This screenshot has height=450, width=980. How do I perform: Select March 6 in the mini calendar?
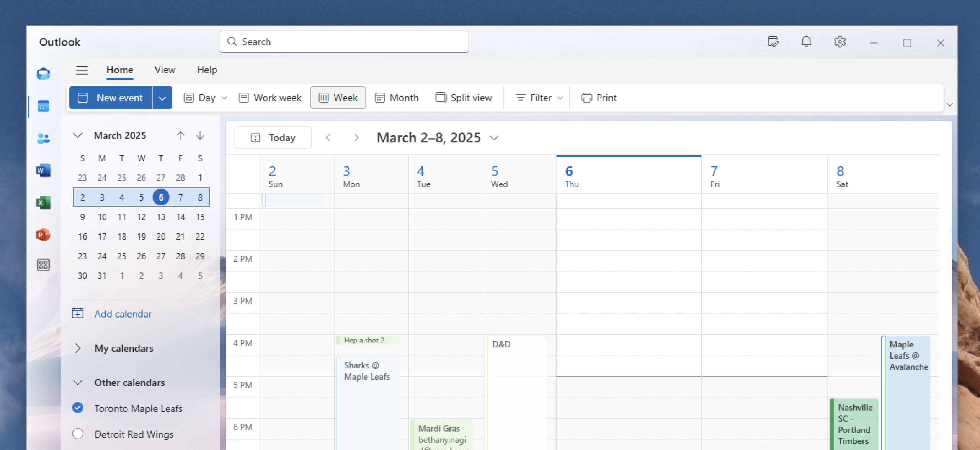[x=161, y=197]
